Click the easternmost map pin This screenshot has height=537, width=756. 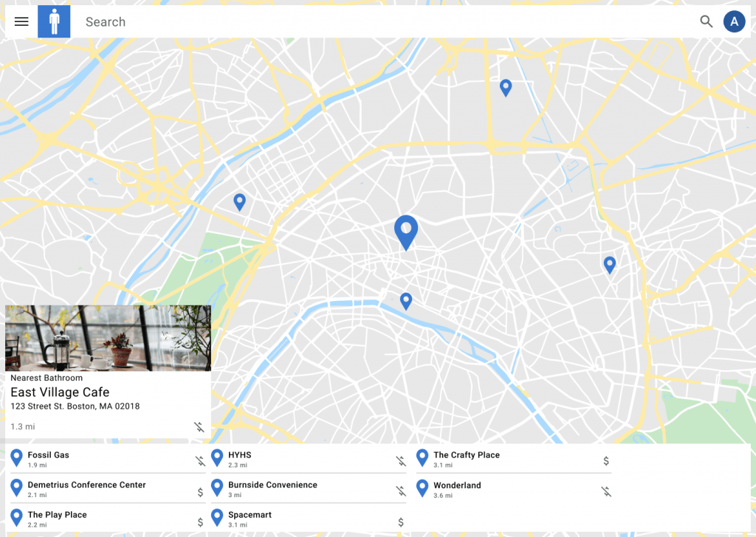pyautogui.click(x=609, y=264)
